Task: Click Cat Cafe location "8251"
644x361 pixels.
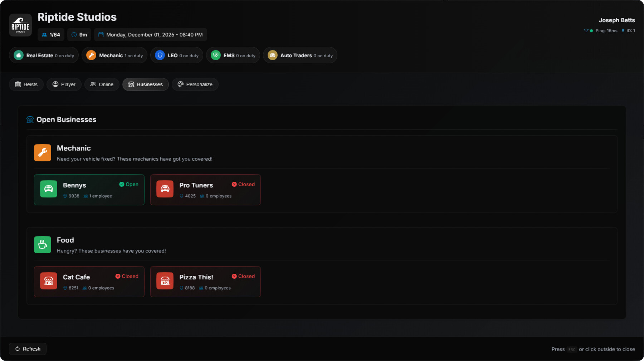Action: (73, 288)
